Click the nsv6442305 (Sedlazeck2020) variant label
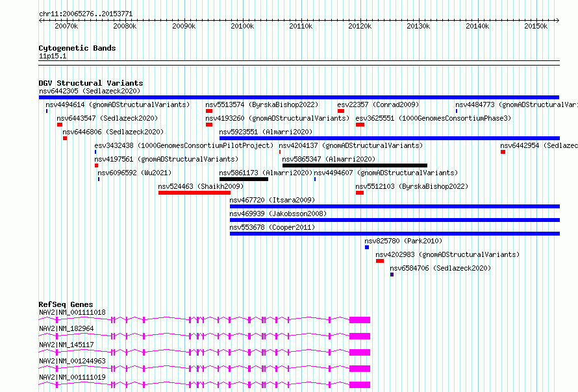This screenshot has height=392, width=578. pos(90,91)
